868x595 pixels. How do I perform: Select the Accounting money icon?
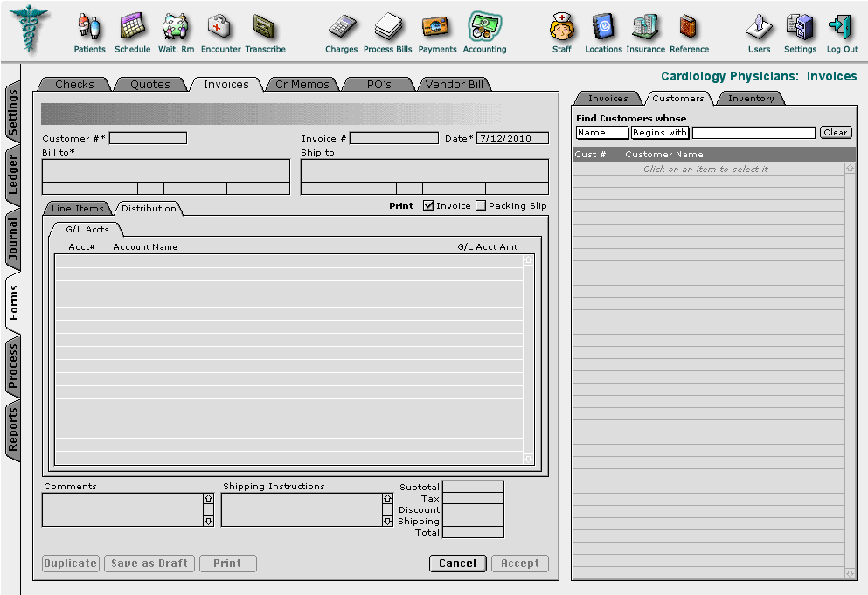point(484,27)
